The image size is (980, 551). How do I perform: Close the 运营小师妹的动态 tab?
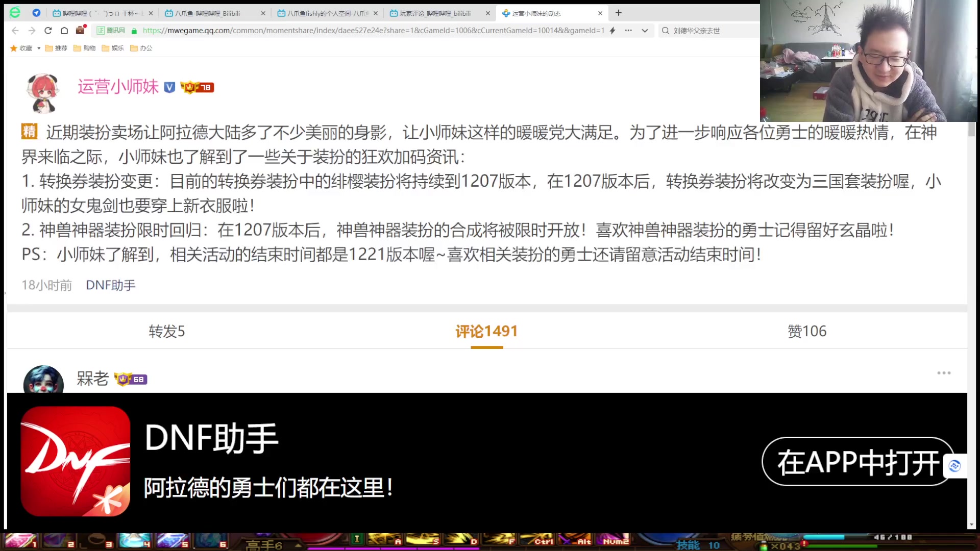pyautogui.click(x=600, y=13)
